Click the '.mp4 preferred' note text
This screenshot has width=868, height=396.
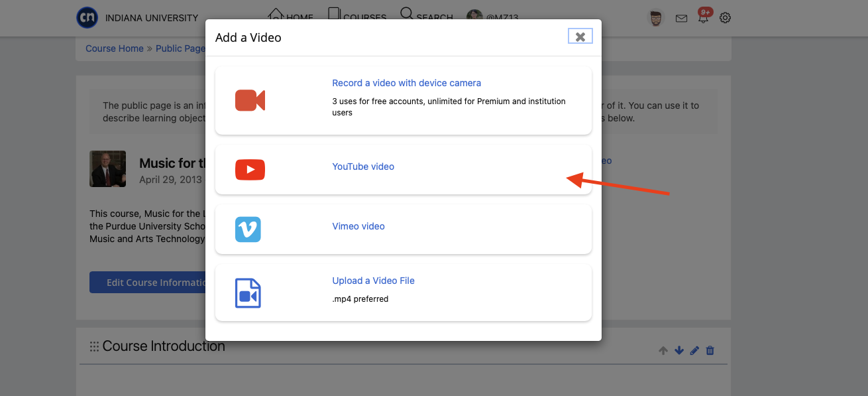coord(360,299)
